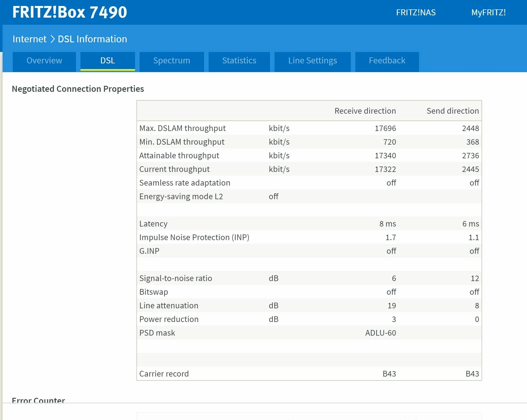527x420 pixels.
Task: Select Current throughput send value 2445
Action: 470,169
